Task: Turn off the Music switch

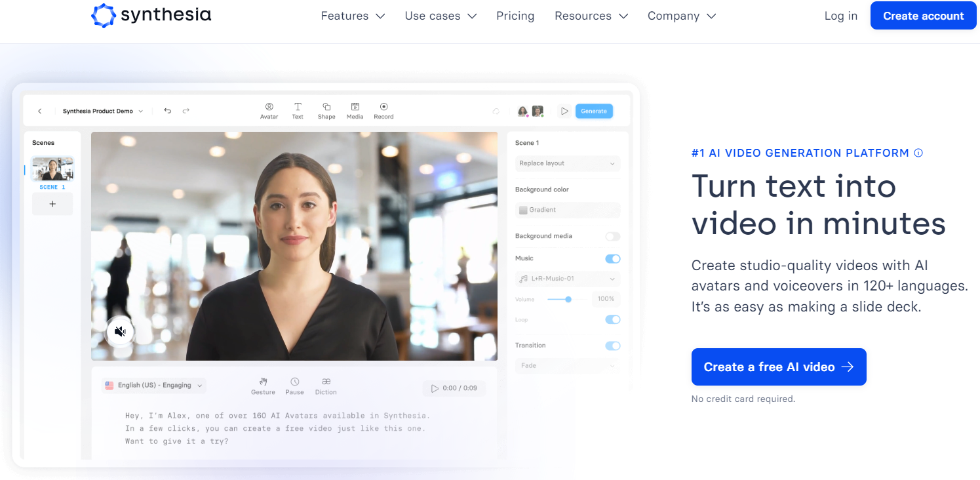Action: coord(613,258)
